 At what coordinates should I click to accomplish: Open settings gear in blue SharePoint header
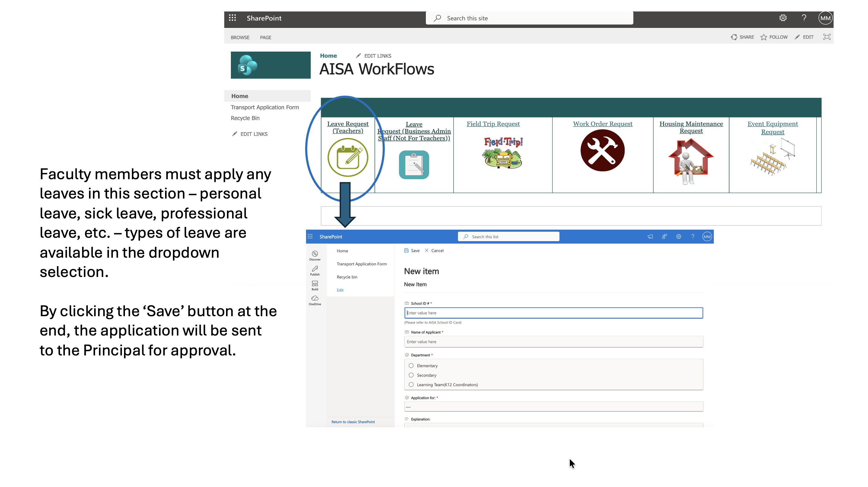[678, 237]
